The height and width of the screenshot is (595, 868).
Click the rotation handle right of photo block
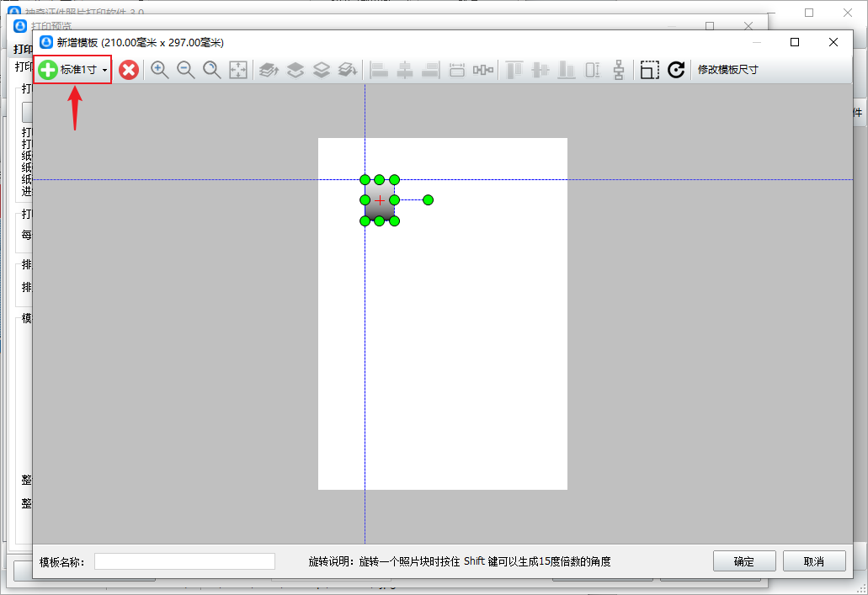pos(428,200)
